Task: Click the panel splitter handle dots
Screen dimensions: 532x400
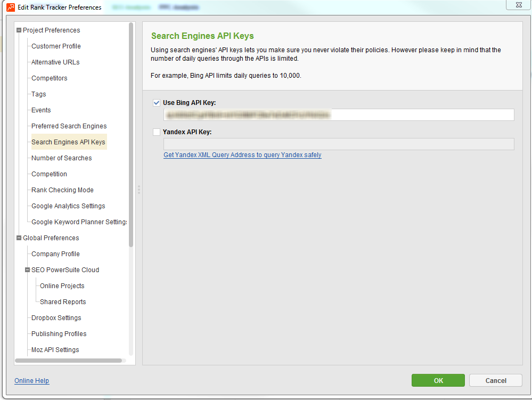Action: click(x=139, y=190)
